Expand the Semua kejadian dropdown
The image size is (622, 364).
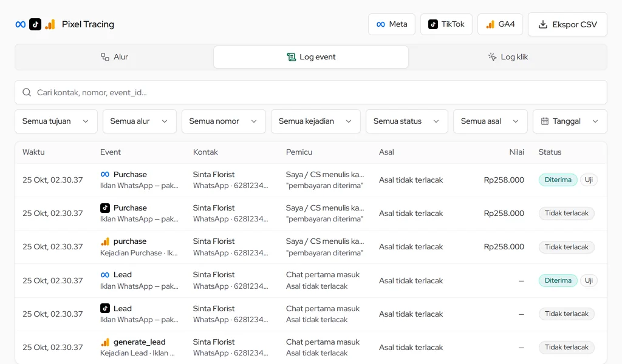[315, 121]
